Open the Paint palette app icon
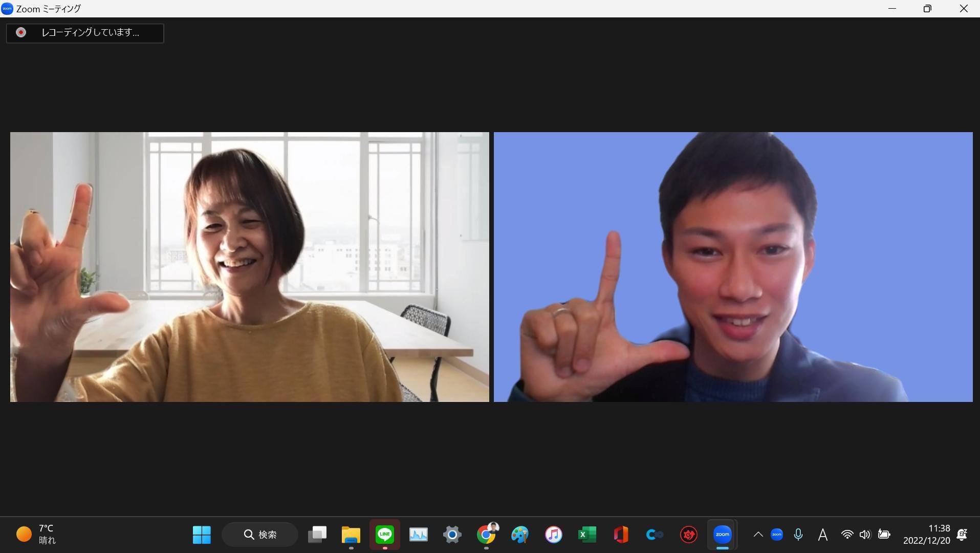 [x=519, y=535]
